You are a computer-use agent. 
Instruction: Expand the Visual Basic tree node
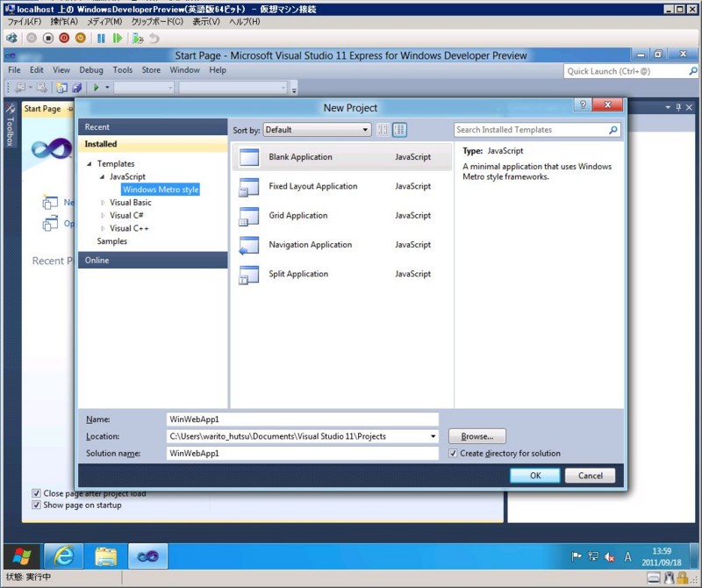[103, 203]
